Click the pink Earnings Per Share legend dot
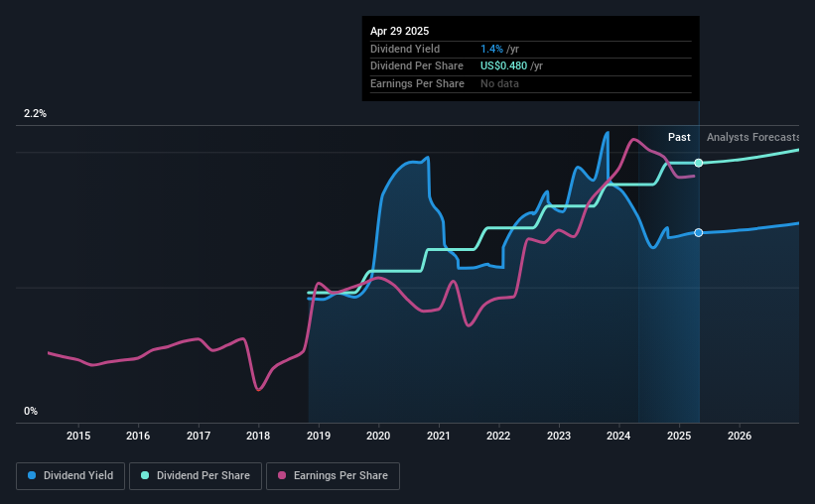This screenshot has height=504, width=815. (282, 475)
